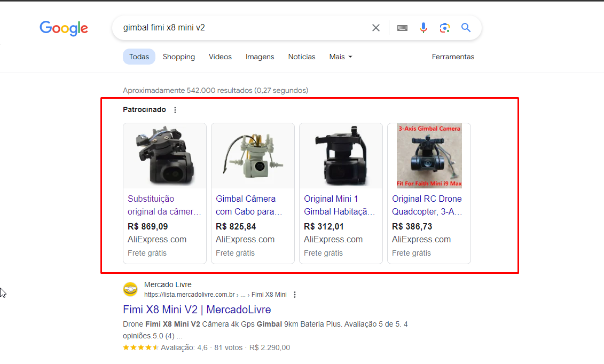Image resolution: width=604 pixels, height=364 pixels.
Task: Click the Mercado Livre favicon icon
Action: (x=130, y=289)
